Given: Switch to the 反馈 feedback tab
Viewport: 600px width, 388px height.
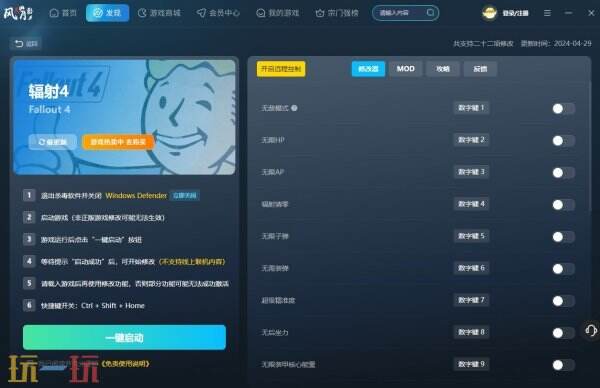Looking at the screenshot, I should [480, 69].
